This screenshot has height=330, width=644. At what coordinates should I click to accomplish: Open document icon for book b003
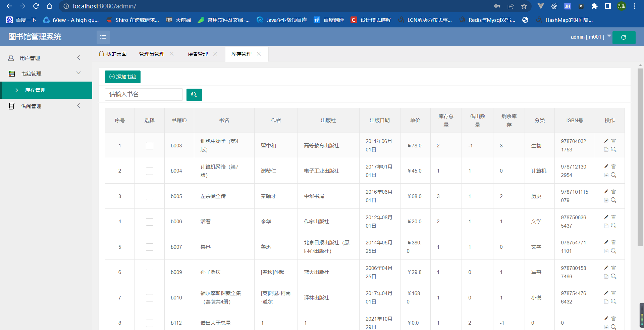pos(606,150)
